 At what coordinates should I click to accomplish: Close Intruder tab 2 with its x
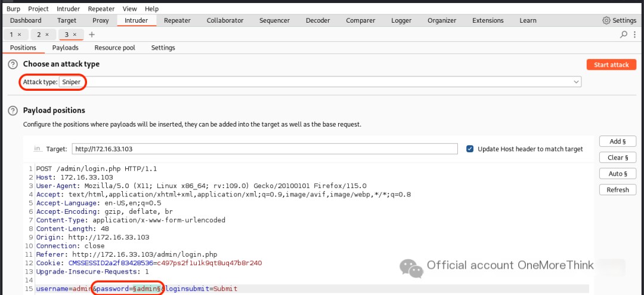[x=47, y=35]
